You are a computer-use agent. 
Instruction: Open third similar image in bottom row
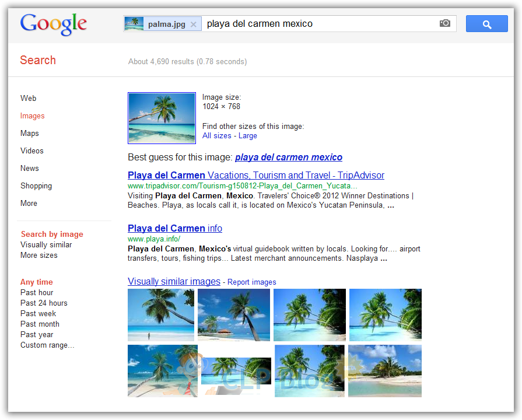coord(310,370)
